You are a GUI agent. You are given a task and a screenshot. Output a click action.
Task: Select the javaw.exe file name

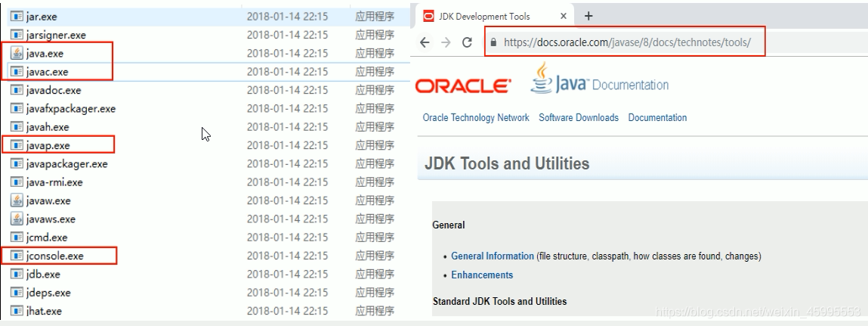tap(48, 200)
